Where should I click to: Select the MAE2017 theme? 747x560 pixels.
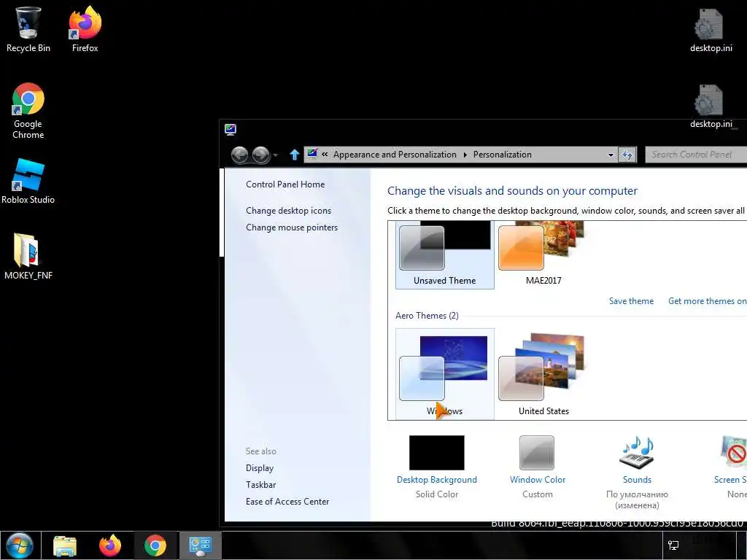pos(543,254)
